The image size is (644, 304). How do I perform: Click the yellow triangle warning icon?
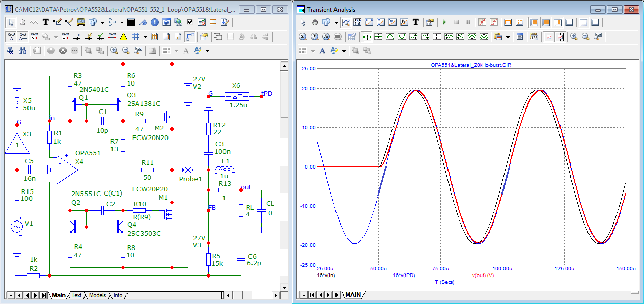[123, 37]
